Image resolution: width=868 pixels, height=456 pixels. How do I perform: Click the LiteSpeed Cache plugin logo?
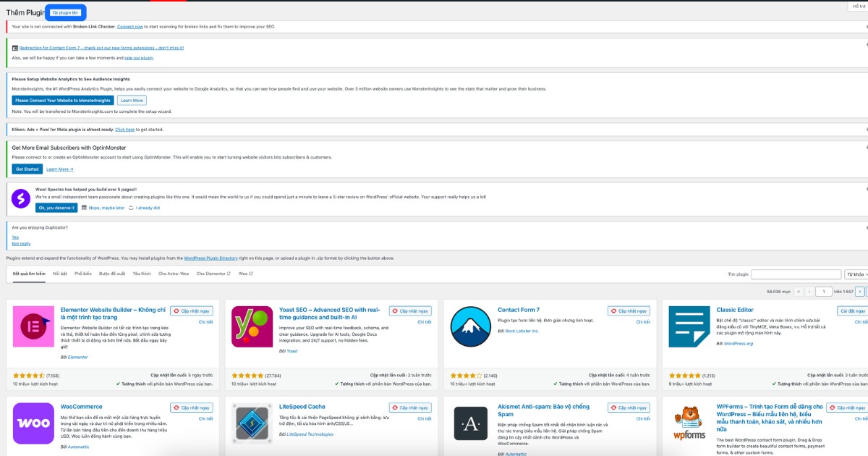[x=252, y=423]
